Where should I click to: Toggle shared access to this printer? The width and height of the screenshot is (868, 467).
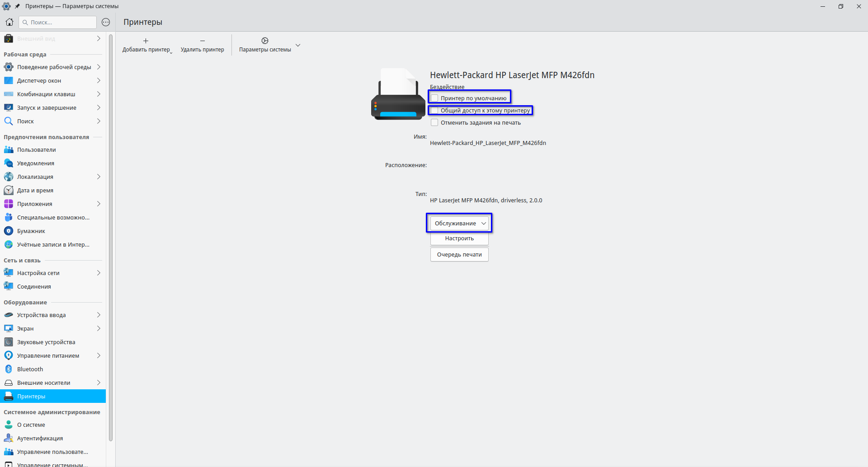434,110
